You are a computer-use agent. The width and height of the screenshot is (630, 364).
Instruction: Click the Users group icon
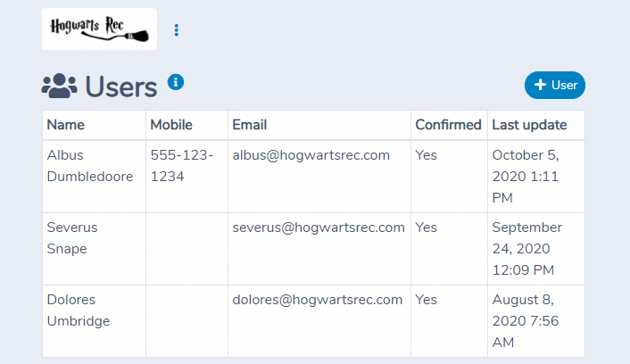click(59, 86)
